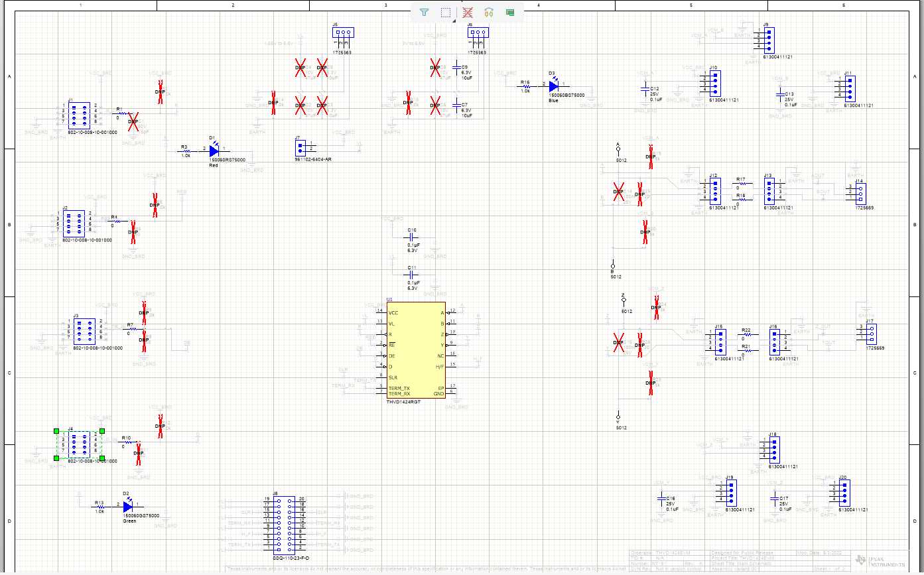This screenshot has height=575, width=924.
Task: Select the blue LED symbol D3
Action: pos(554,85)
